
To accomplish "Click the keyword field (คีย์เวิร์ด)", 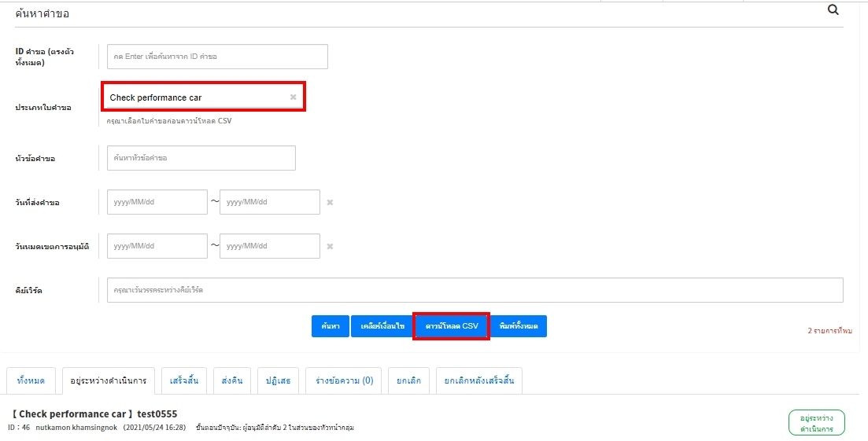I will [x=475, y=290].
